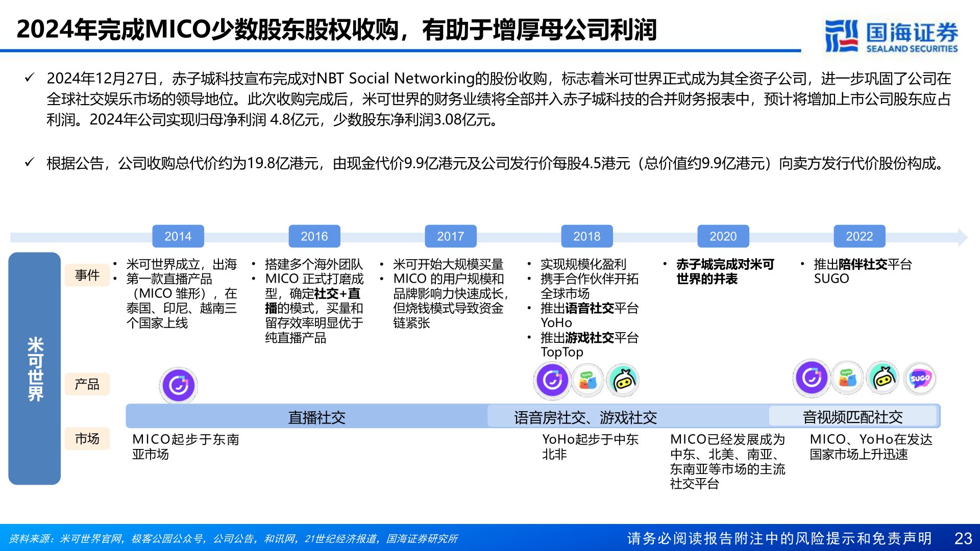Click the TopTop app icon under 2022
This screenshot has height=551, width=980.
pyautogui.click(x=883, y=378)
